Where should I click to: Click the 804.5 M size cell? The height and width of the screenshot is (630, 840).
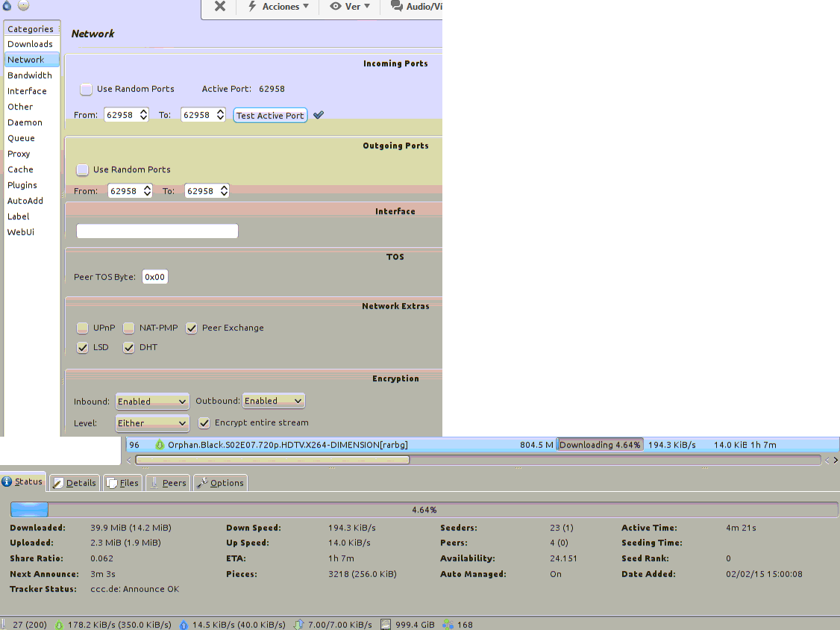point(536,444)
